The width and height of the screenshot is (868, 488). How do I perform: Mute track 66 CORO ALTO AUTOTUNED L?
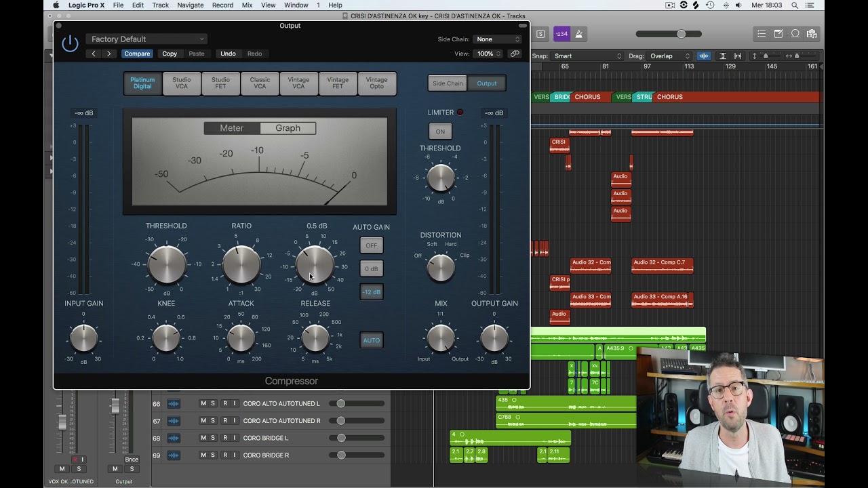[x=203, y=404]
